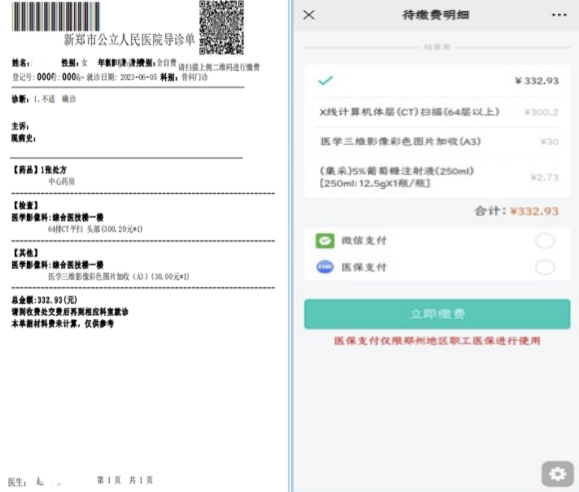The width and height of the screenshot is (579, 492).
Task: Click the QR code on the guide sheet
Action: tap(222, 28)
